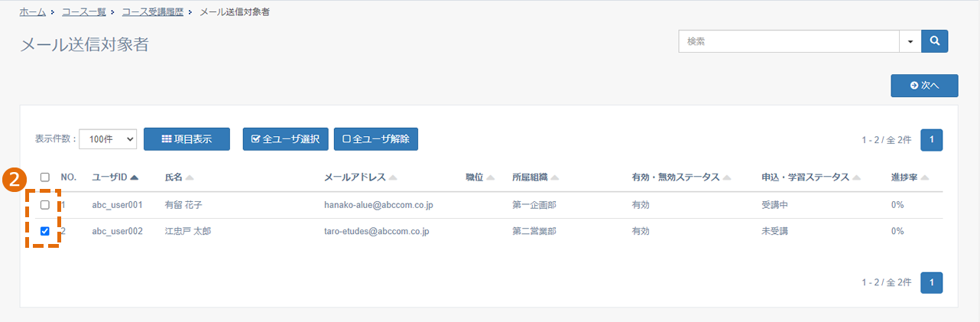Click the 未受講 status cell
The width and height of the screenshot is (980, 322).
[x=775, y=231]
